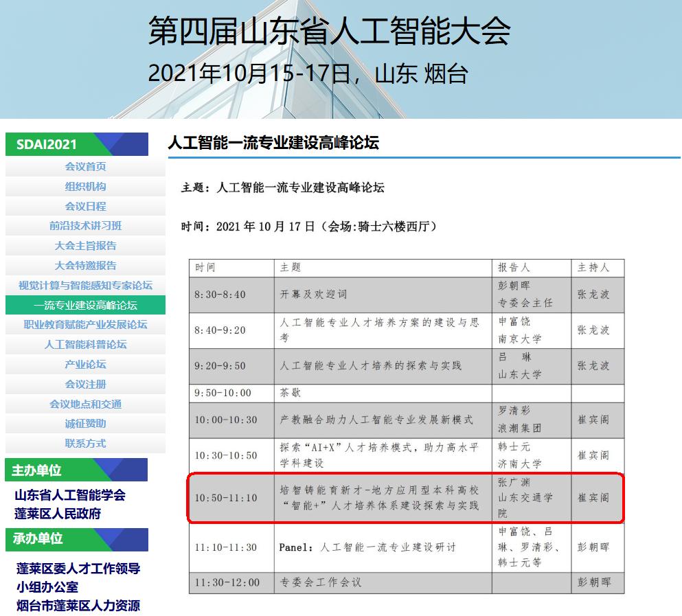Screen dimensions: 682x616
Task: Navigate to 人工智能科普论坛
Action: pyautogui.click(x=85, y=345)
